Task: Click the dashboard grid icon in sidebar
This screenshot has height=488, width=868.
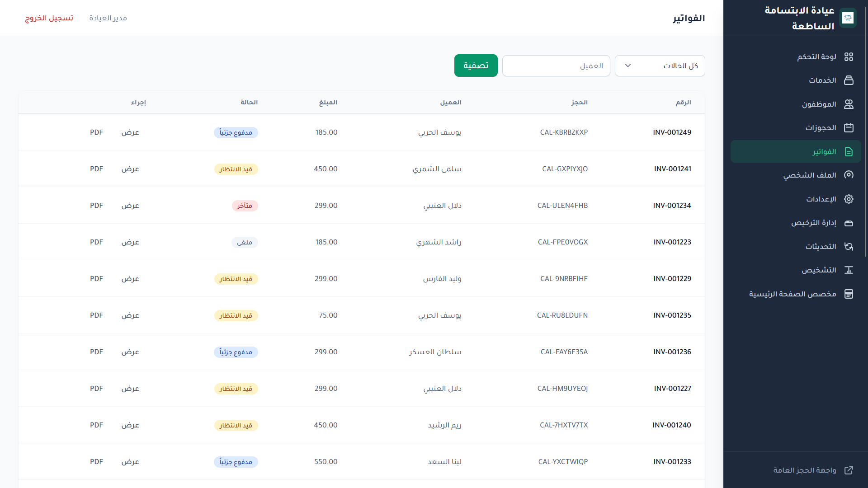Action: pyautogui.click(x=849, y=57)
